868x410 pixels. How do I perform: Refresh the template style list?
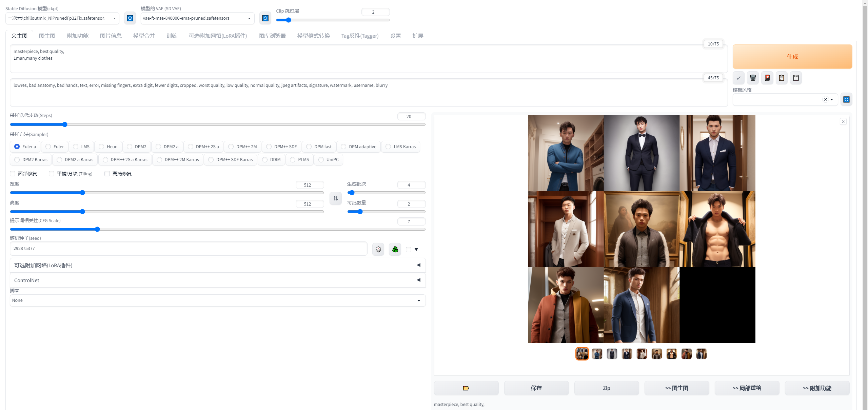(846, 99)
